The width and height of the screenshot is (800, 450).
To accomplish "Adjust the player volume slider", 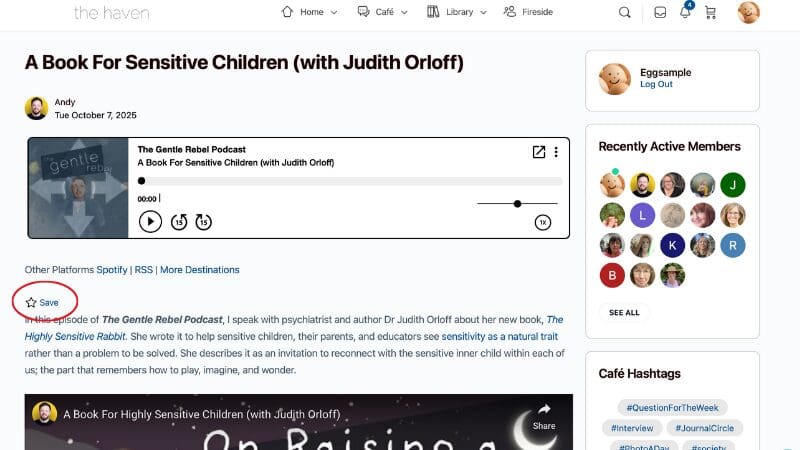I will 517,204.
